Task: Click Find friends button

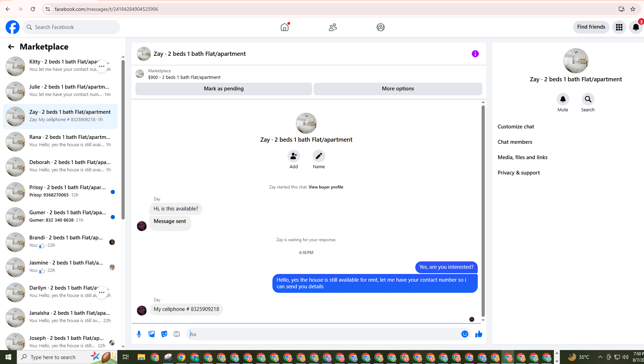Action: click(x=591, y=27)
